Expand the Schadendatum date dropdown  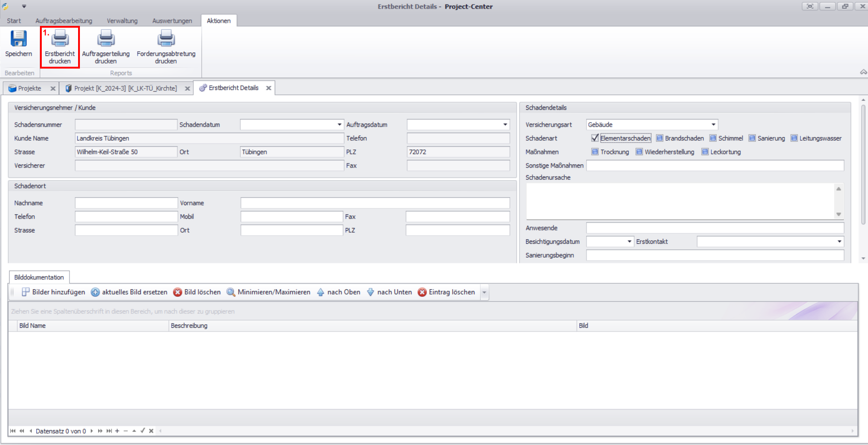[339, 124]
